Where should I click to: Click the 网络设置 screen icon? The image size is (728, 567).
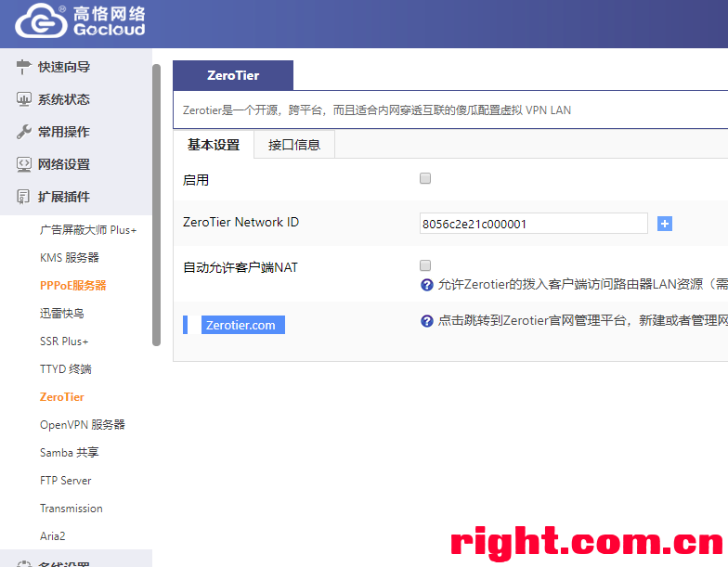click(24, 164)
